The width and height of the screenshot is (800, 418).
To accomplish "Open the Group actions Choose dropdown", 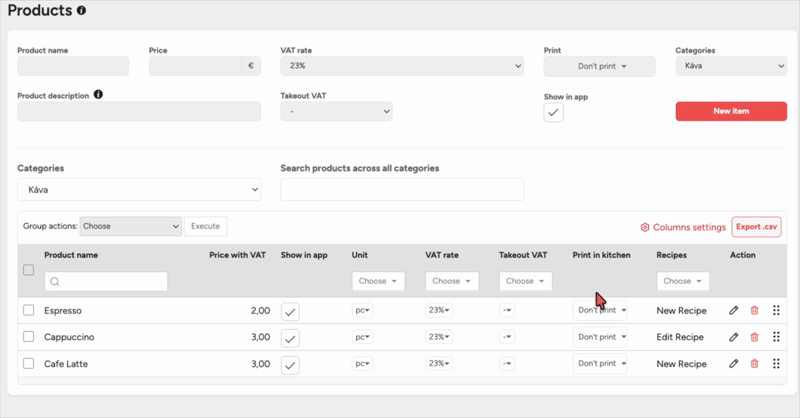I will point(131,226).
